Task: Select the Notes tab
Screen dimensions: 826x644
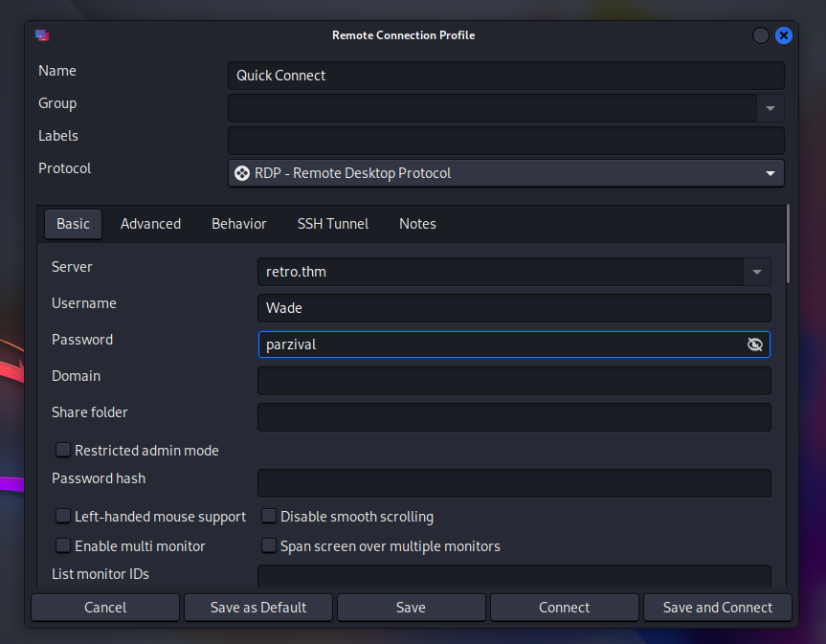Action: (417, 224)
